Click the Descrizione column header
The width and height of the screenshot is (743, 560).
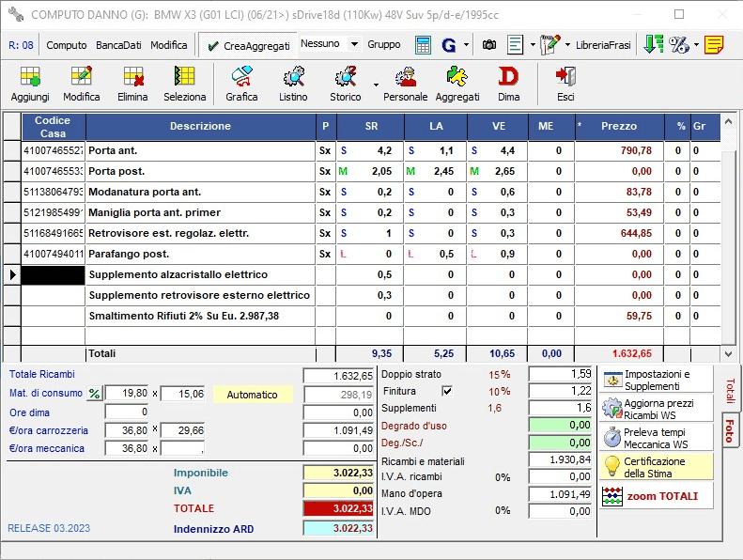200,127
